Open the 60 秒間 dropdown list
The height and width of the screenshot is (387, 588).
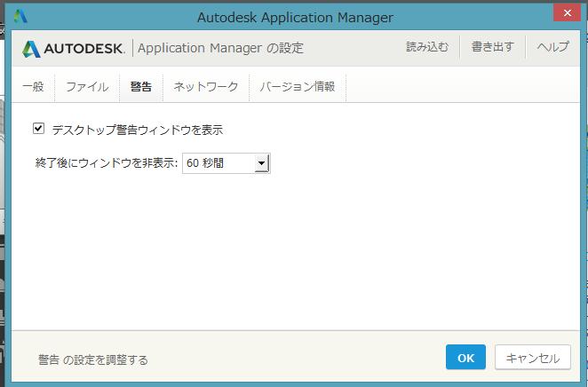click(x=226, y=163)
